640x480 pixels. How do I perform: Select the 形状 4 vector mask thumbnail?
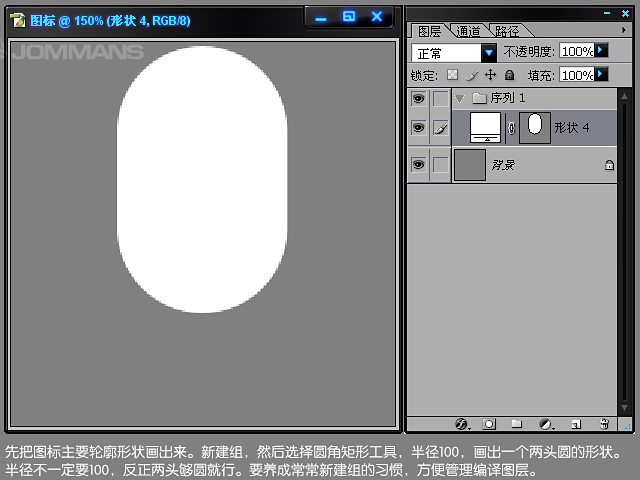pyautogui.click(x=535, y=127)
